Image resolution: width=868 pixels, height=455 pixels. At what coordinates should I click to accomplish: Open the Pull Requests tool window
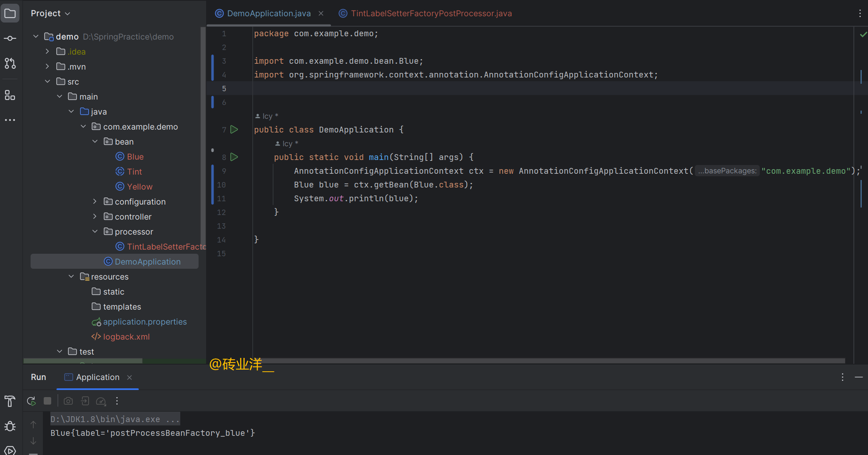[10, 63]
